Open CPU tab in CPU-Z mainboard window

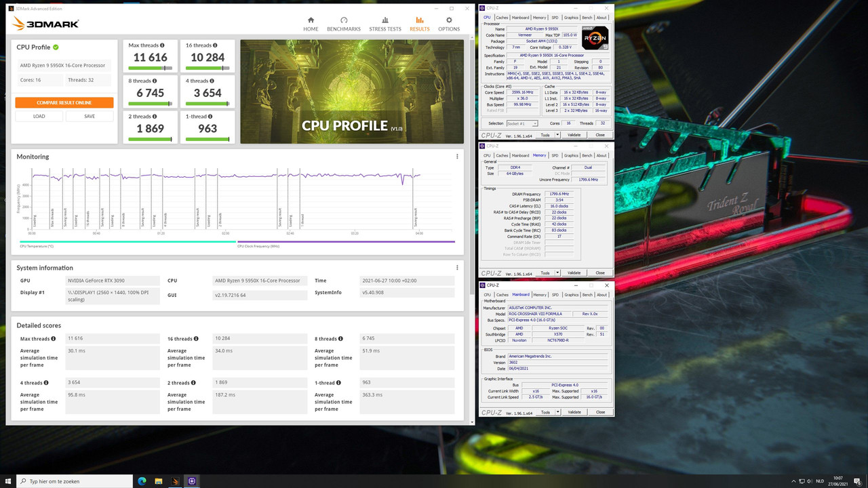point(487,295)
